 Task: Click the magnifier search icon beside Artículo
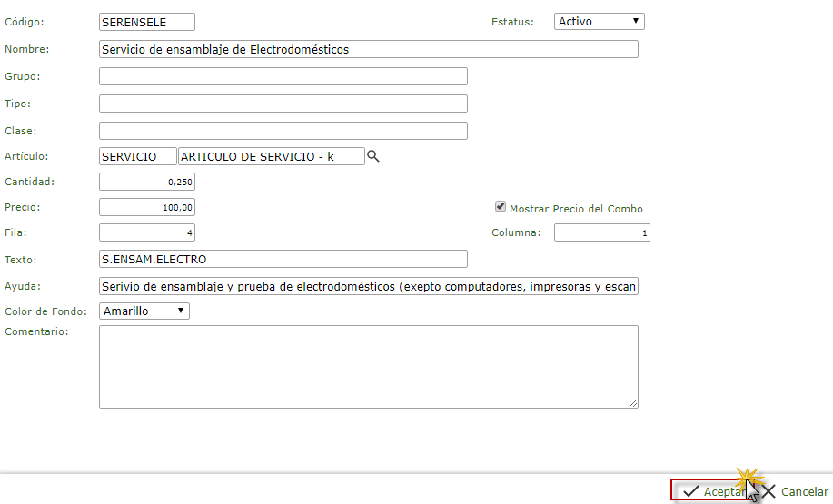372,156
